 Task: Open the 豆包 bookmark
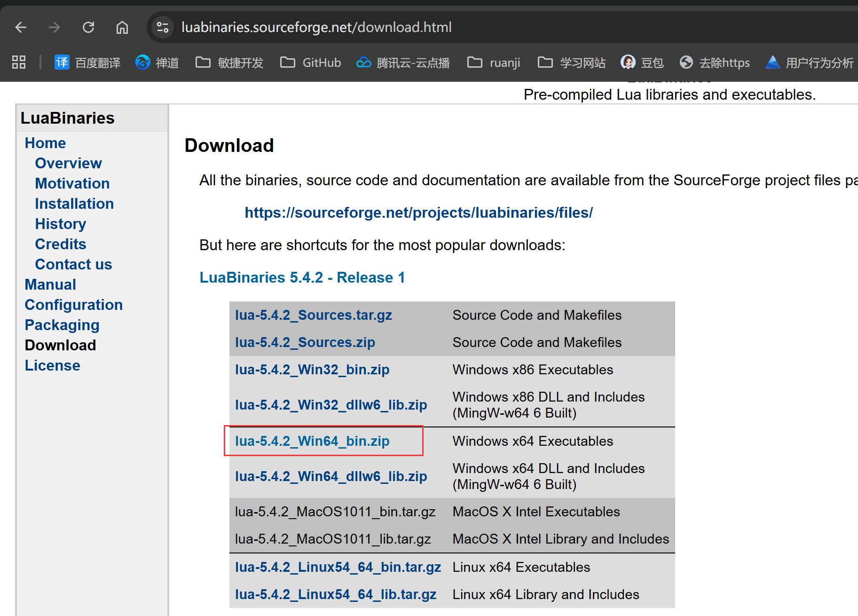[x=642, y=62]
